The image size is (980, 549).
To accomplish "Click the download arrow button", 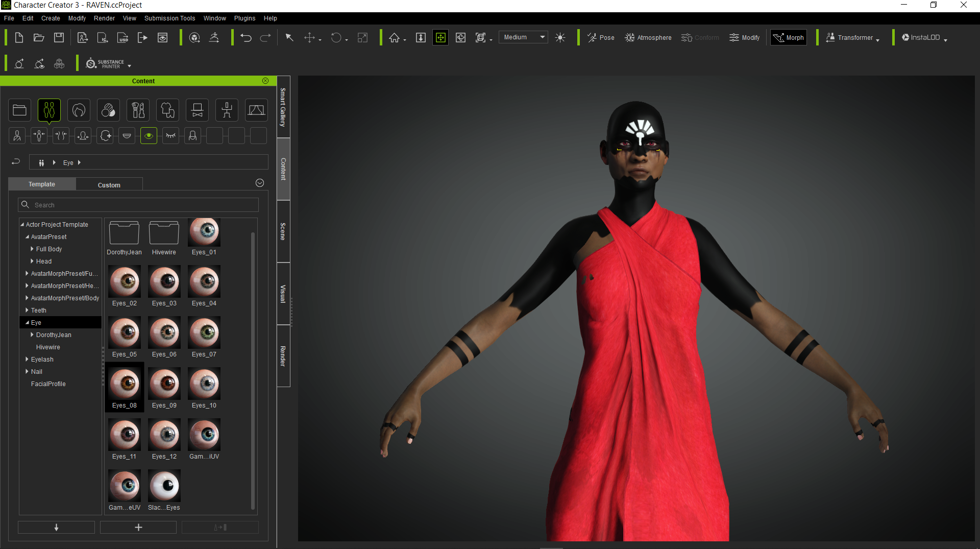I will pos(56,528).
